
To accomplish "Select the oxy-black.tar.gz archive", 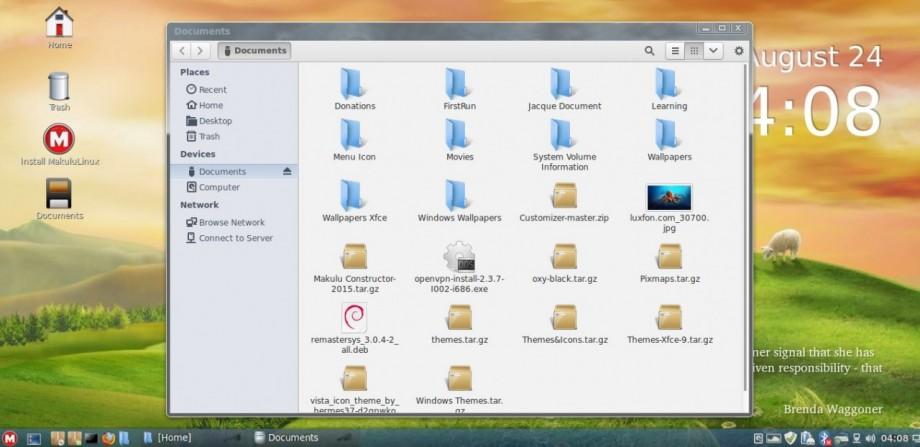I will [564, 263].
